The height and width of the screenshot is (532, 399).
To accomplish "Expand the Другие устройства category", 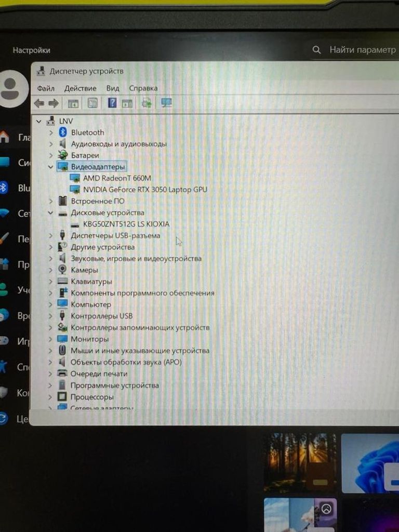I will 51,247.
